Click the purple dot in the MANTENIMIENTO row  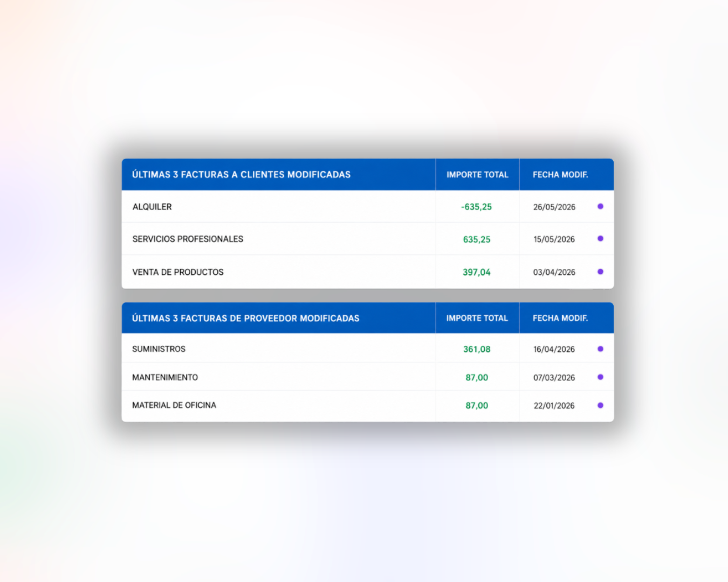coord(600,377)
